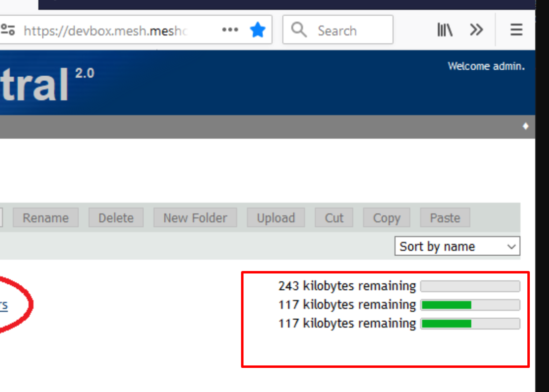Viewport: 549px width, 392px height.
Task: Show more tools overflow chevron
Action: coord(476,30)
